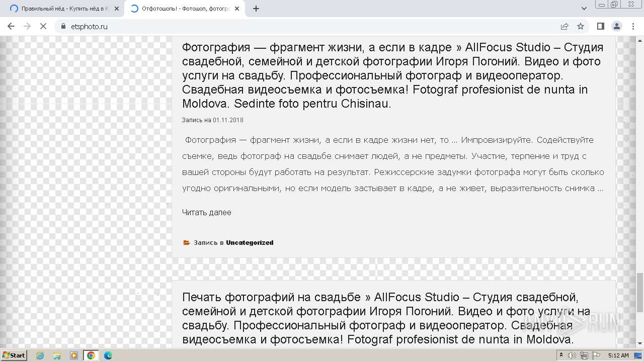Open network status tray icon
This screenshot has width=644, height=362.
pyautogui.click(x=584, y=355)
